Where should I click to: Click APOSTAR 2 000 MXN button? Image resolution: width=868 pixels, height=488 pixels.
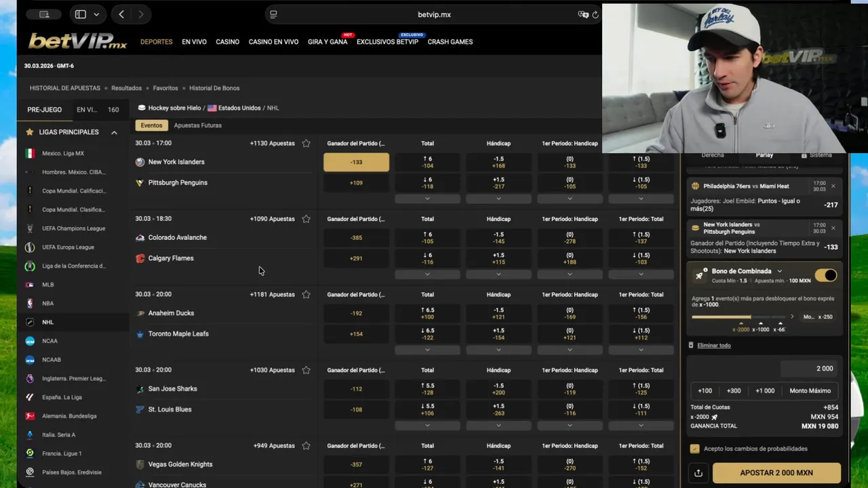776,473
